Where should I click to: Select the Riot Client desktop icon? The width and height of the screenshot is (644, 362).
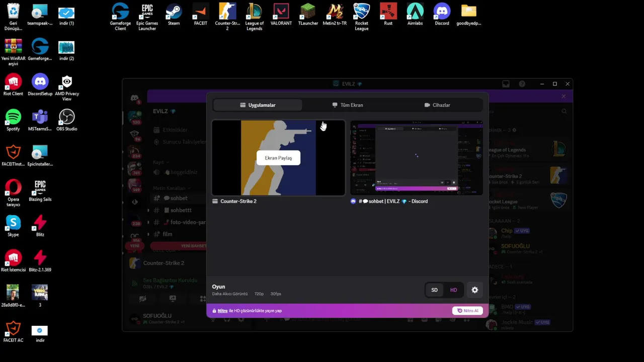coord(13,85)
